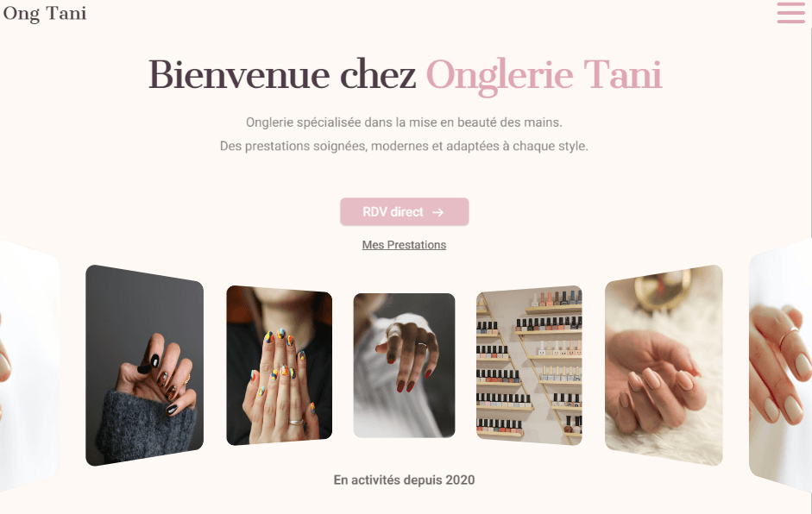The width and height of the screenshot is (812, 514).
Task: Select the black nails with grey sweater photo
Action: click(x=144, y=365)
